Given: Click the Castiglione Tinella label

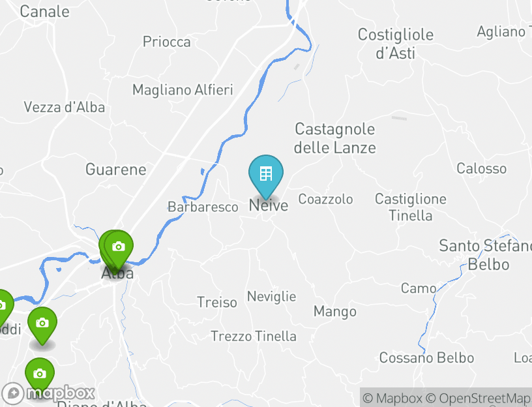Looking at the screenshot, I should coord(411,207).
